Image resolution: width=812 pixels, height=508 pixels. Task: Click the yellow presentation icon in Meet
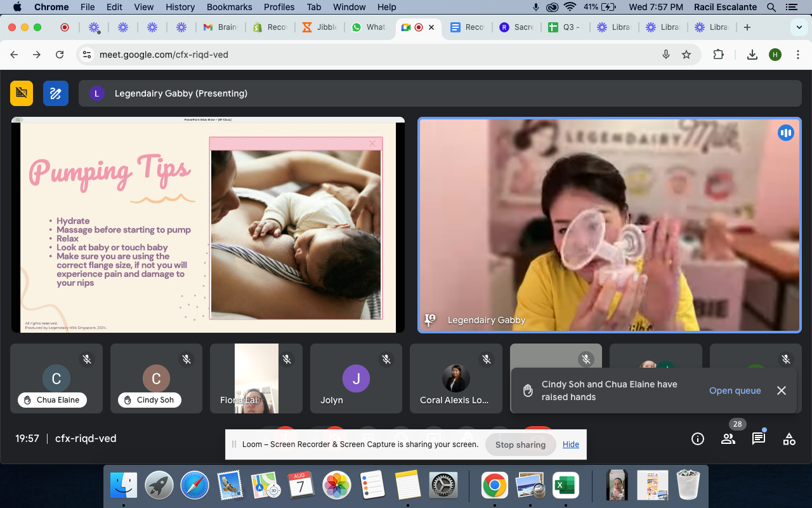coord(22,93)
